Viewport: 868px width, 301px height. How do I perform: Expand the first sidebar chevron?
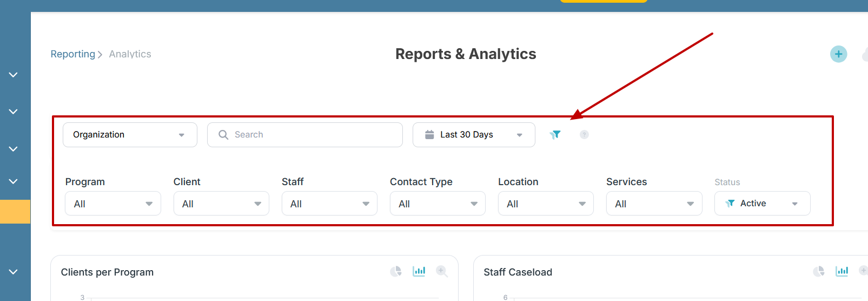tap(14, 75)
